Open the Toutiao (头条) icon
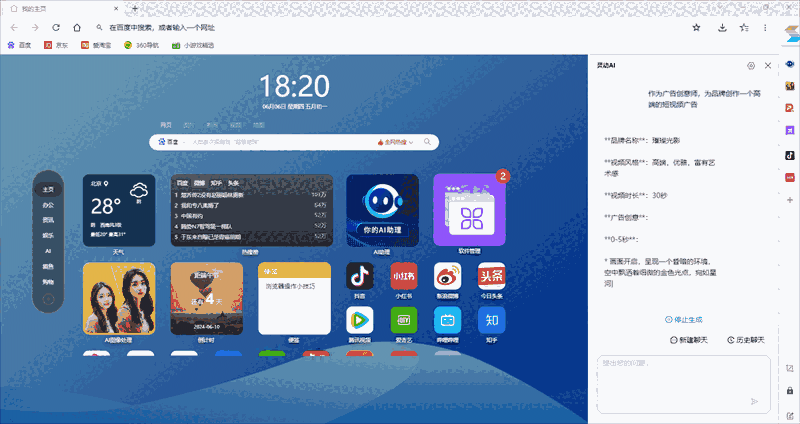Screen dimensions: 800x424 tap(491, 276)
